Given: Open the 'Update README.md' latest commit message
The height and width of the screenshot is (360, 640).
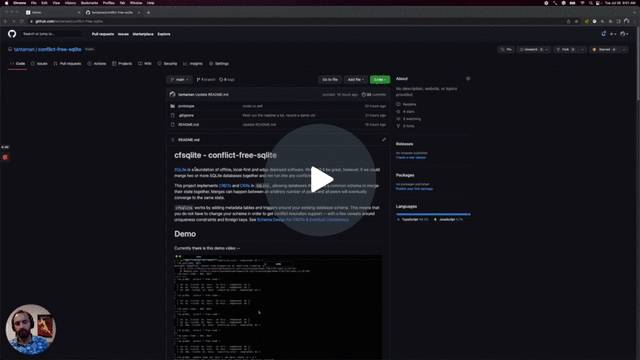Looking at the screenshot, I should [x=211, y=95].
